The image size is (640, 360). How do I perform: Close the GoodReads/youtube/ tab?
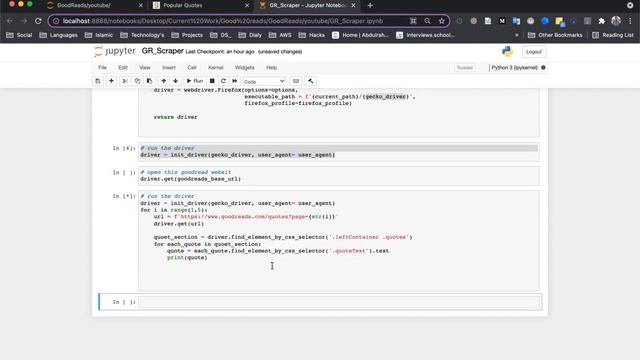tap(141, 5)
